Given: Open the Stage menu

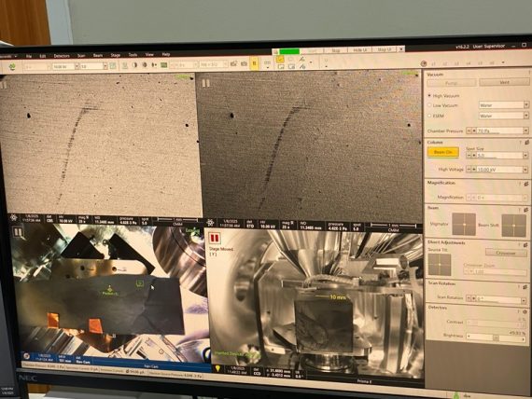Looking at the screenshot, I should point(116,55).
